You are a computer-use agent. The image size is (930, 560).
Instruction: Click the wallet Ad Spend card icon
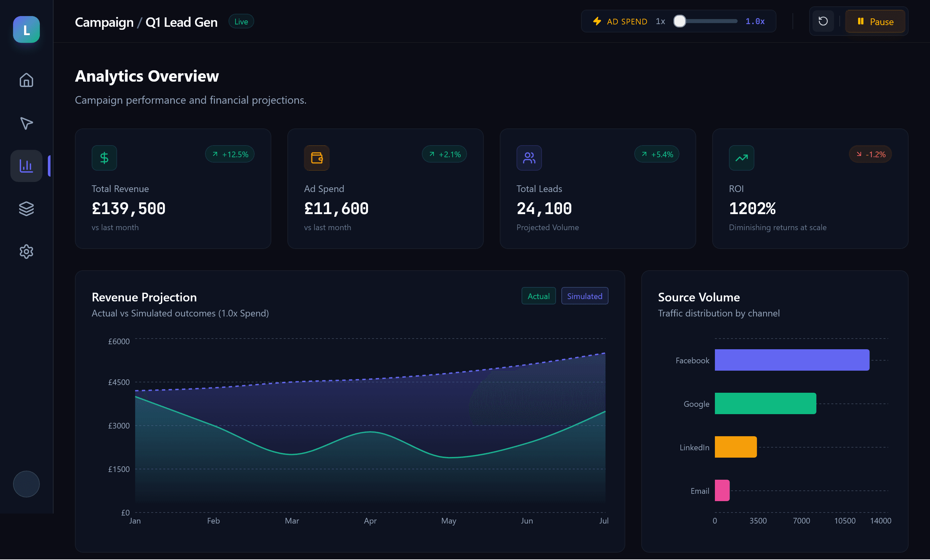click(x=316, y=158)
